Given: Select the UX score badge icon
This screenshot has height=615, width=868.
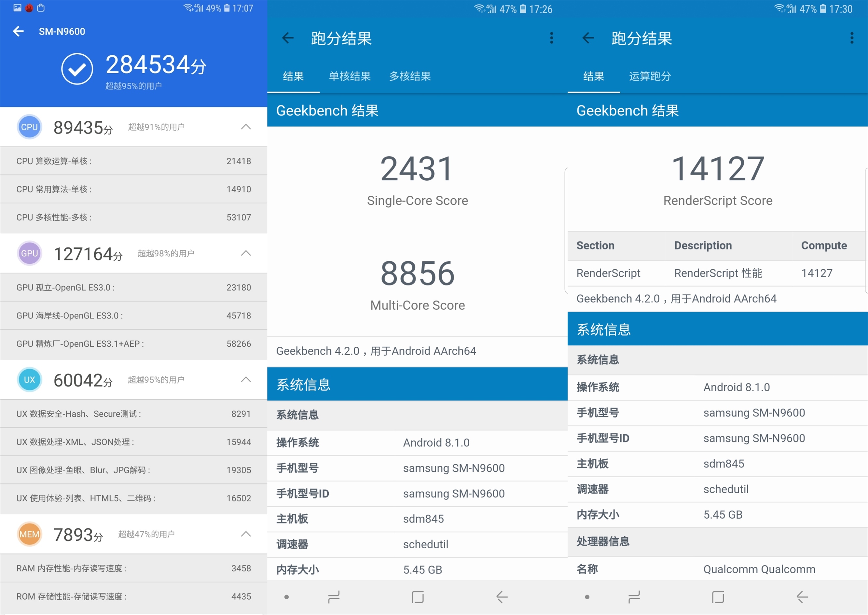Looking at the screenshot, I should 29,380.
